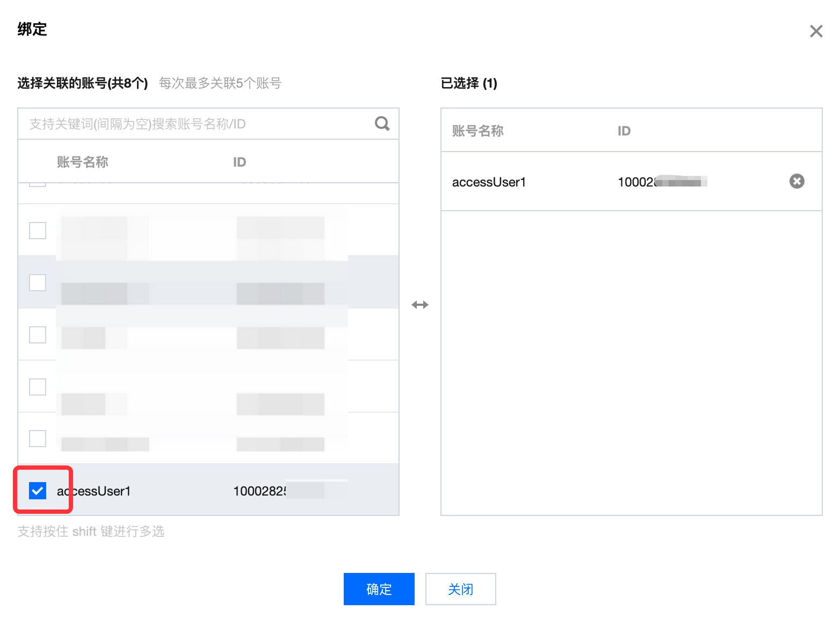The height and width of the screenshot is (617, 840).
Task: Tick the checkbox directly above accessUser1
Action: tap(38, 439)
